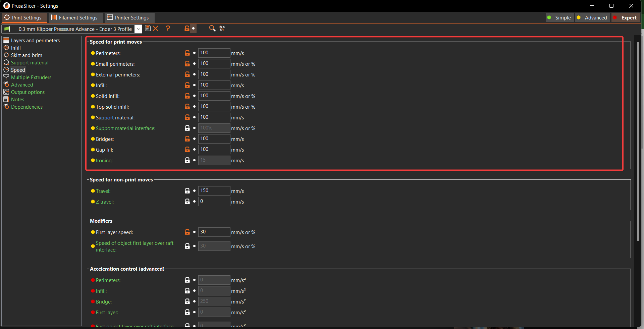Click dot reset button beside Perimeters speed
644x329 pixels.
[194, 53]
